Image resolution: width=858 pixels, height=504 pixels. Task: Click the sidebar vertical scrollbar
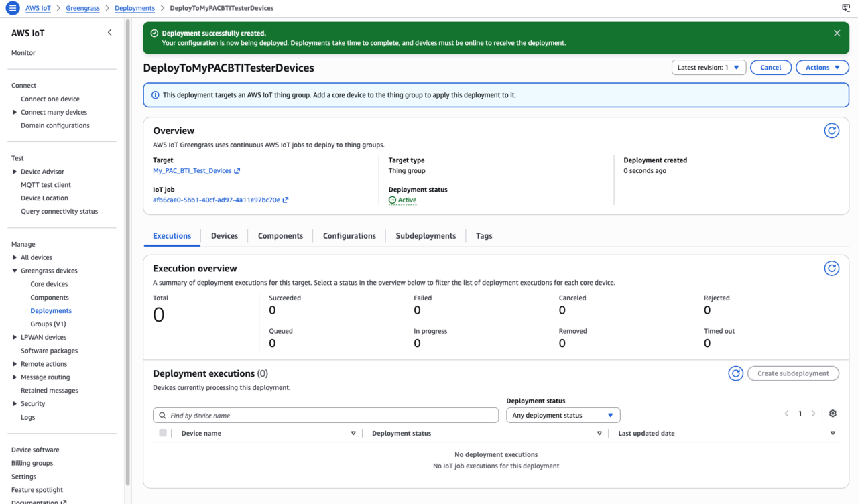[127, 252]
